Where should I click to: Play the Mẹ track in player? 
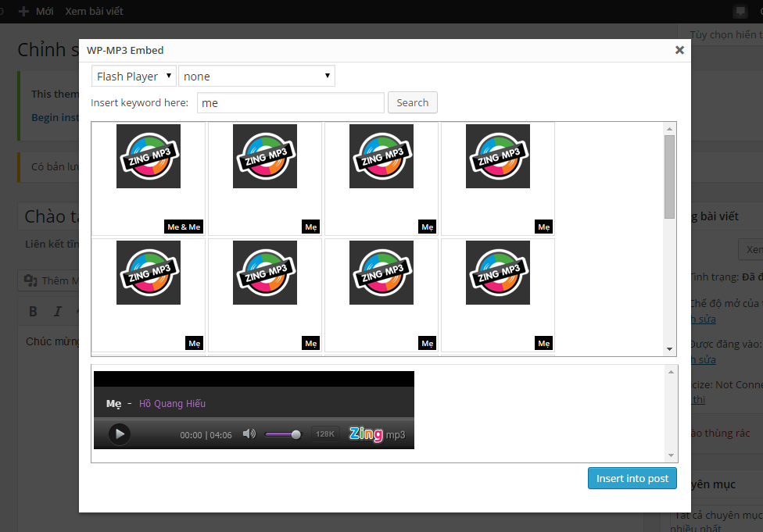tap(119, 434)
